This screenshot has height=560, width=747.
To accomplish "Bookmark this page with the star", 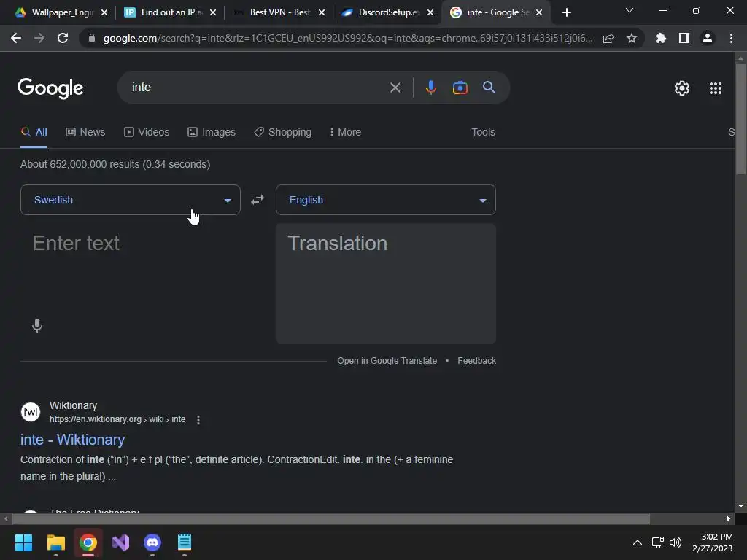I will coord(632,38).
